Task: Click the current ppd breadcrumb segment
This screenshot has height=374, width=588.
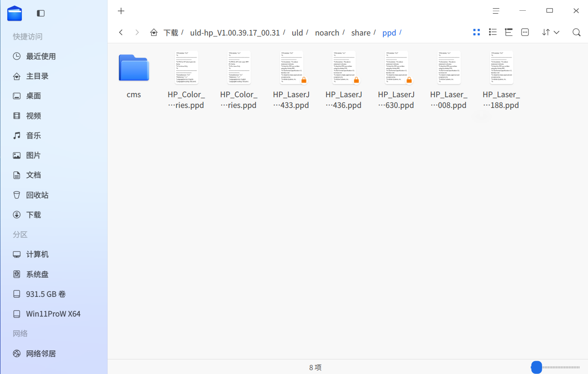Action: [x=389, y=33]
